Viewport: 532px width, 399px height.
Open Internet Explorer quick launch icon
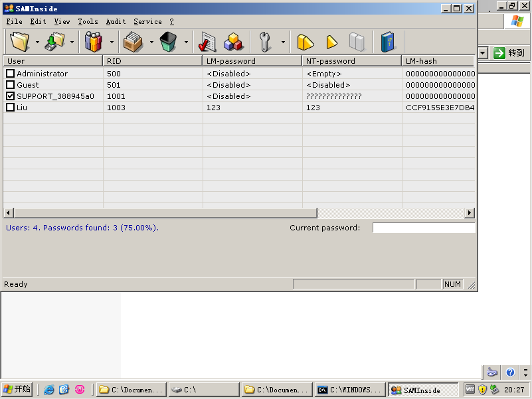pos(49,390)
